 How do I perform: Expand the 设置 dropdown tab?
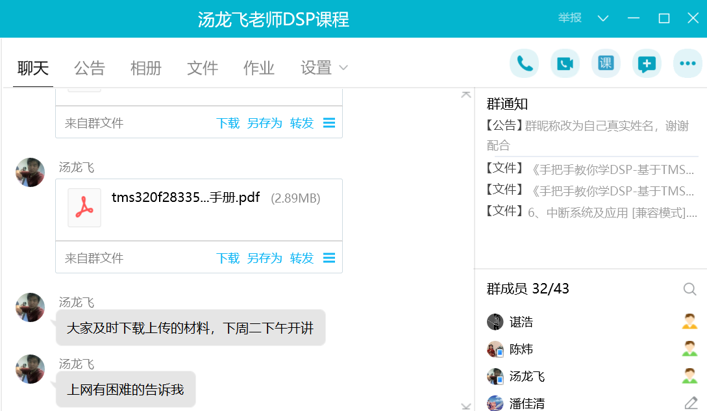tap(324, 68)
